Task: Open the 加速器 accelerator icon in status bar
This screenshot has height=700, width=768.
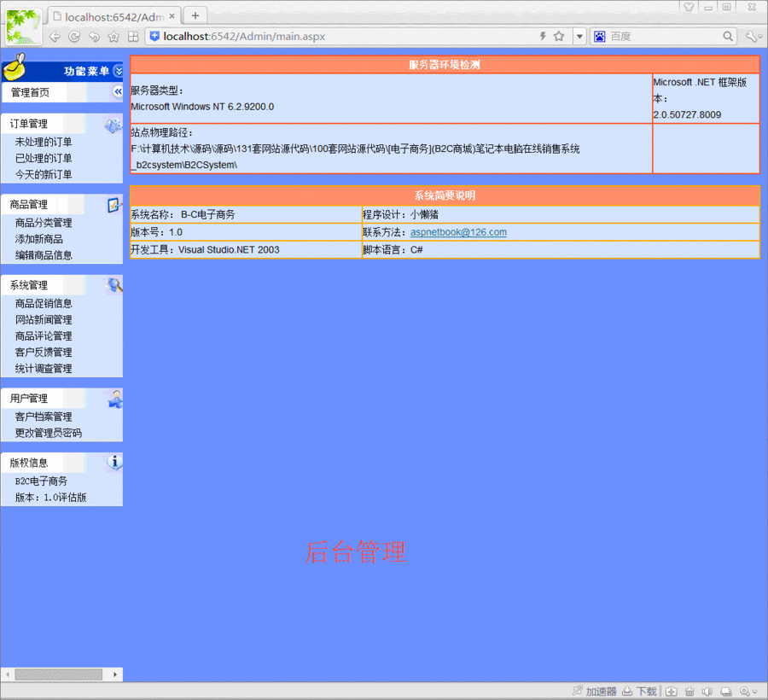Action: 577,691
